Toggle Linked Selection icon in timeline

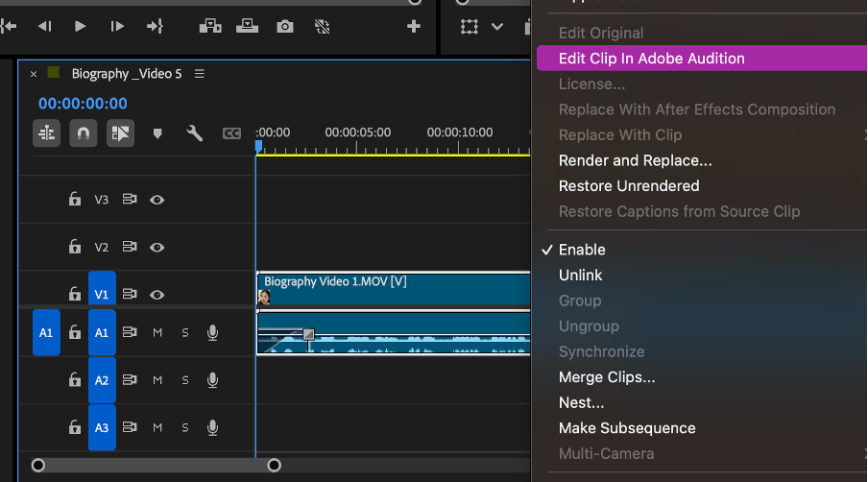(119, 133)
